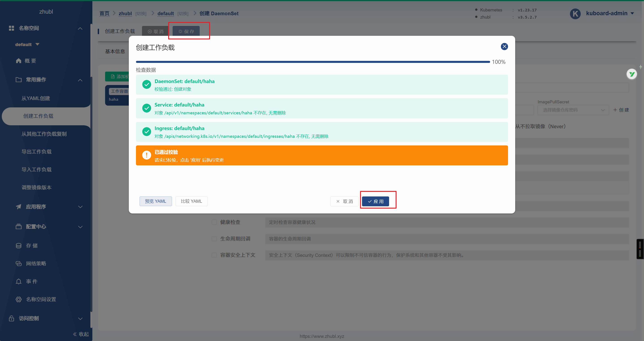This screenshot has width=644, height=341.
Task: Open the default namespace dropdown
Action: coord(27,45)
